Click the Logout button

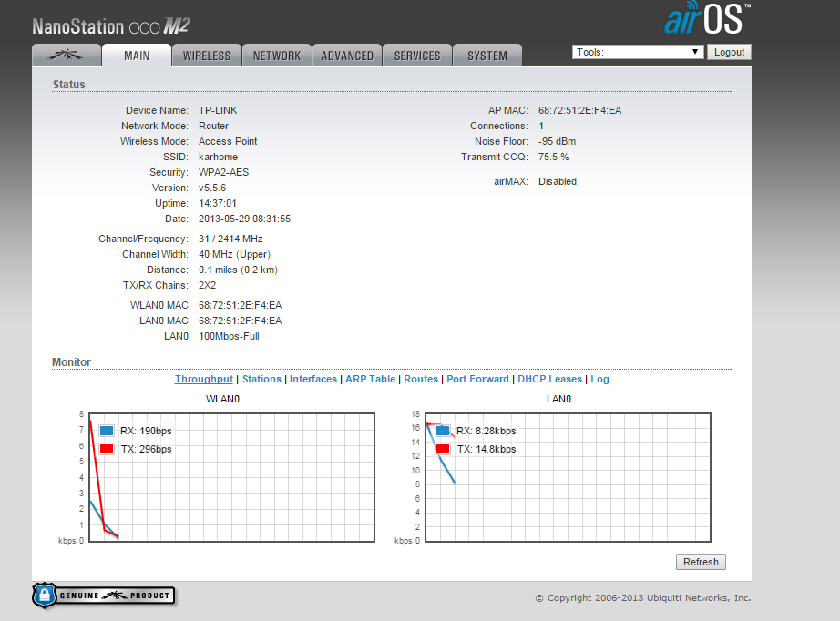729,52
